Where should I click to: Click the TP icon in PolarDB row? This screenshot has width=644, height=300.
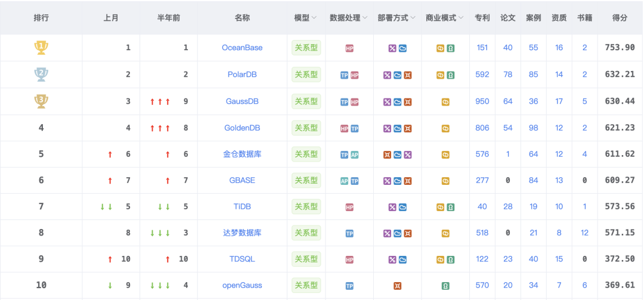[x=345, y=75]
